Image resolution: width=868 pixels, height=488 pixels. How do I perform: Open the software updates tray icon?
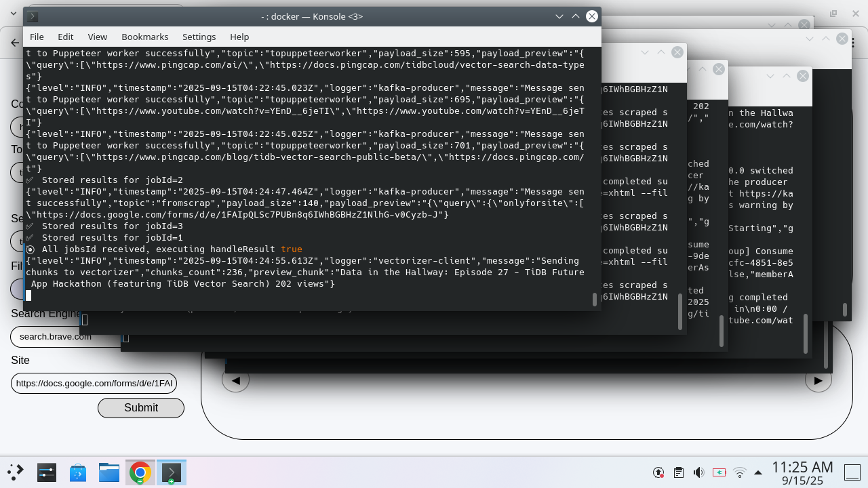tap(658, 472)
